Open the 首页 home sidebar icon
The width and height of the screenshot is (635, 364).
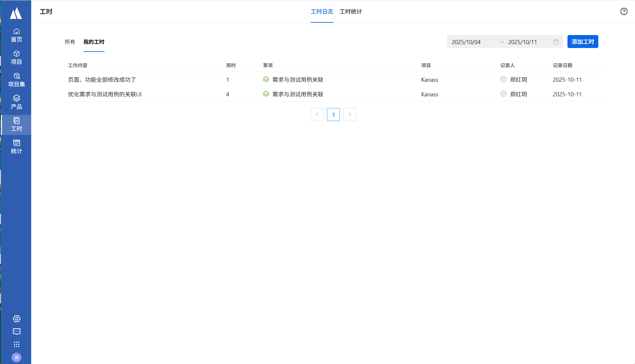coord(17,35)
